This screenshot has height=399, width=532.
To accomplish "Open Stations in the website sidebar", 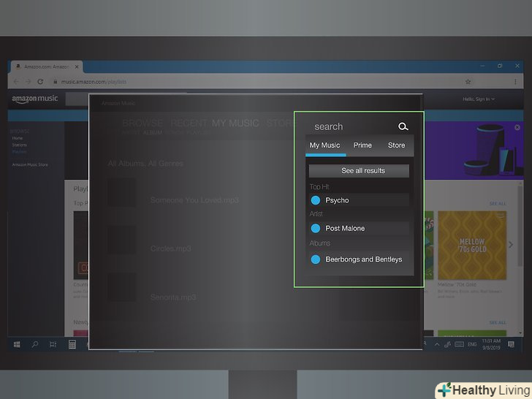I will pos(19,145).
